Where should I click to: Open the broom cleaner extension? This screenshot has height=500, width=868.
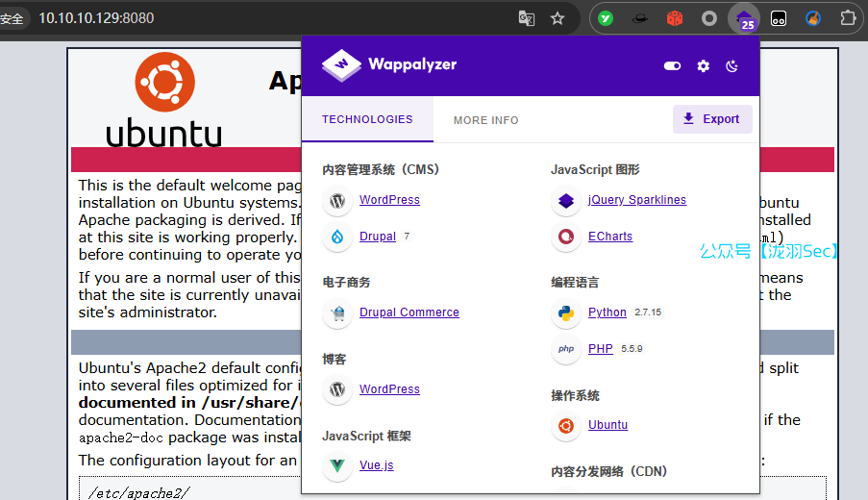(813, 18)
